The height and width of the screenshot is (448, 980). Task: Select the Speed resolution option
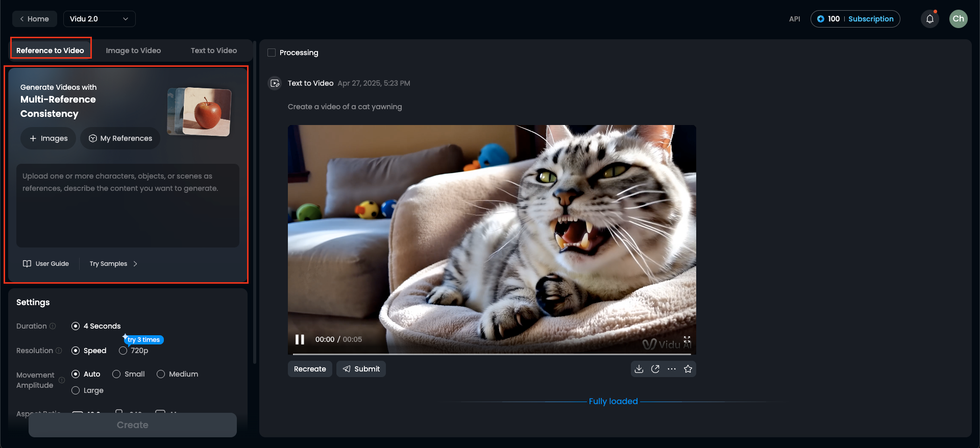click(x=89, y=351)
